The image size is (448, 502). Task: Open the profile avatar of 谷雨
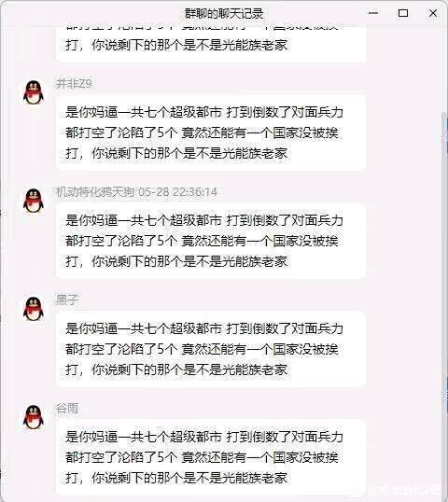[x=34, y=417]
